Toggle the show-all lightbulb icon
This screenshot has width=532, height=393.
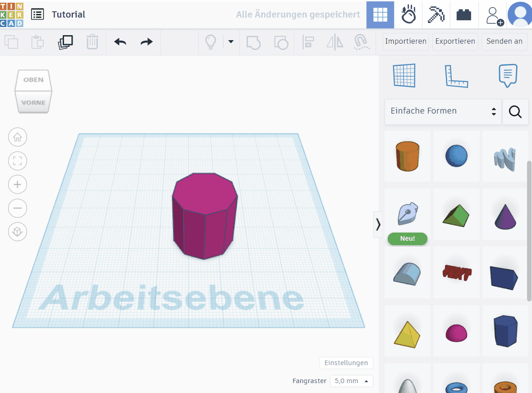pos(211,42)
